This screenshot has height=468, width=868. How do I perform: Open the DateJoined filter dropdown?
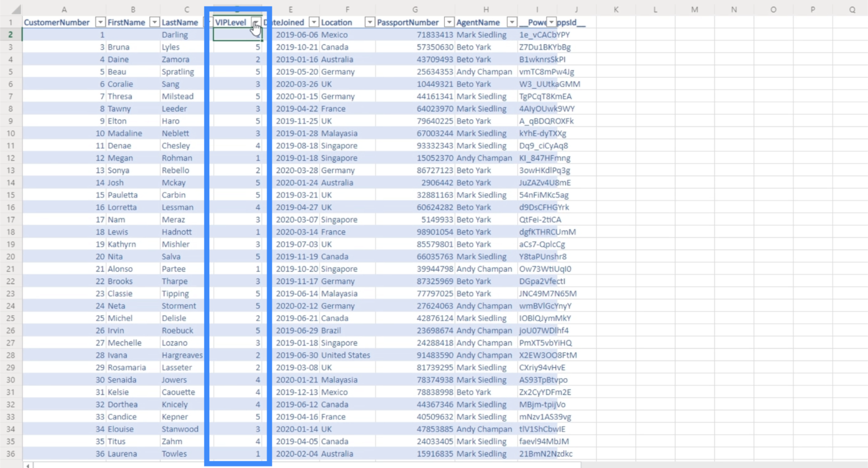tap(314, 22)
